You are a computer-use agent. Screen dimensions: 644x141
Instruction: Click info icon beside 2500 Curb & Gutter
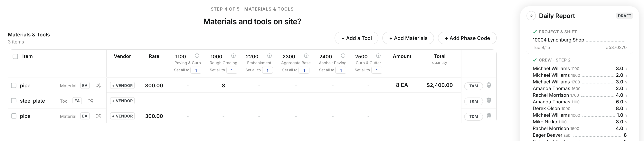click(378, 55)
